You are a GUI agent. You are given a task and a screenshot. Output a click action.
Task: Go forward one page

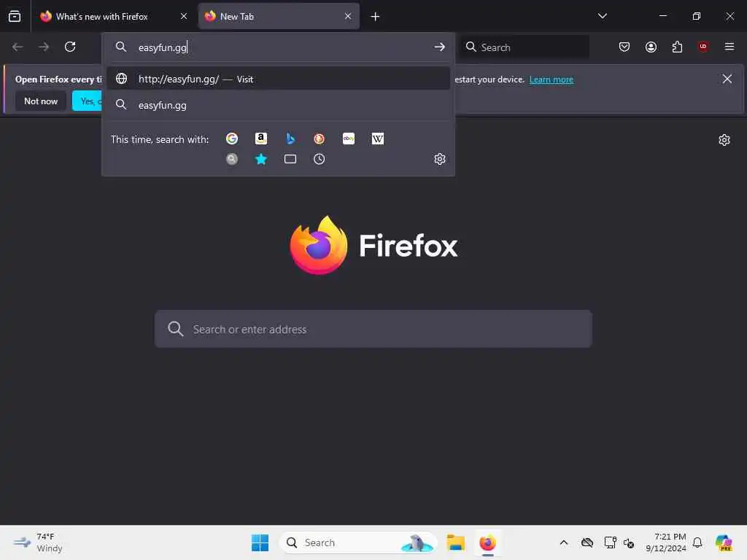point(44,47)
